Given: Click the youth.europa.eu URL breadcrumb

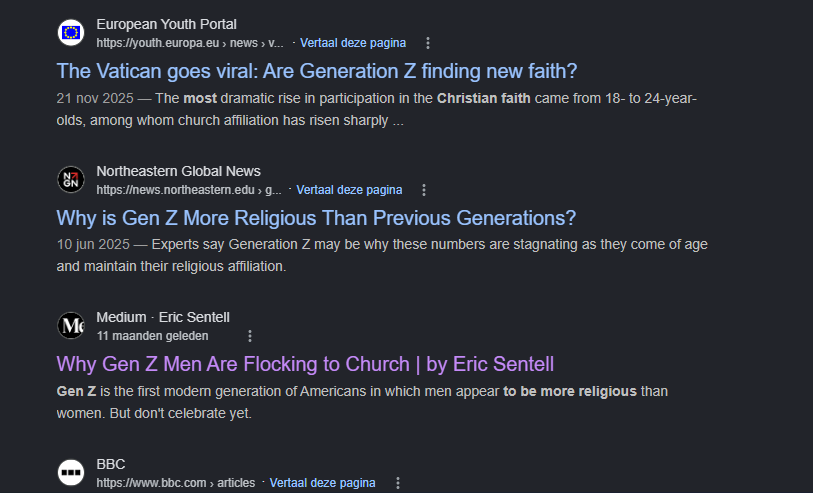Looking at the screenshot, I should pyautogui.click(x=190, y=43).
